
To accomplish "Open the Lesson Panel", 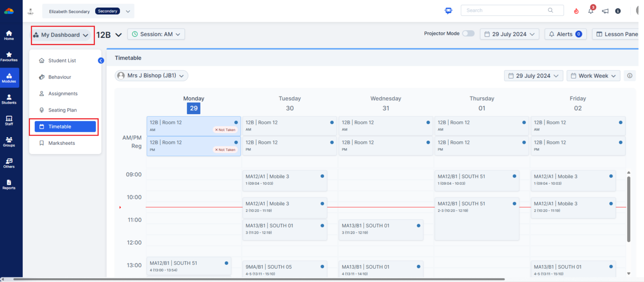I will (621, 34).
